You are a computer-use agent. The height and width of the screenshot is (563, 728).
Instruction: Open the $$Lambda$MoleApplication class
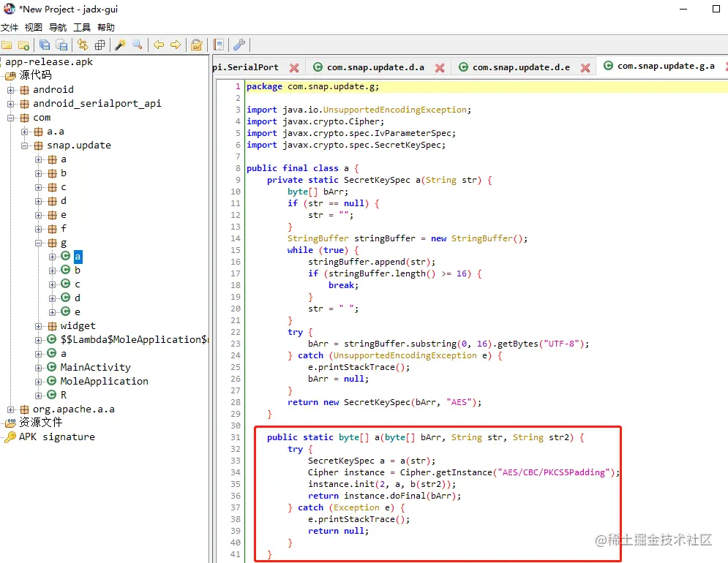point(134,340)
